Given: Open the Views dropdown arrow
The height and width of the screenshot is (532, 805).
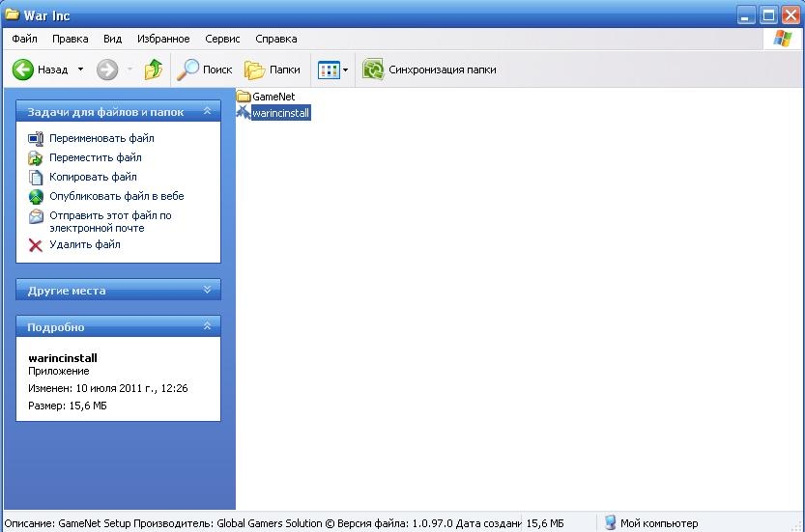Looking at the screenshot, I should pyautogui.click(x=346, y=70).
